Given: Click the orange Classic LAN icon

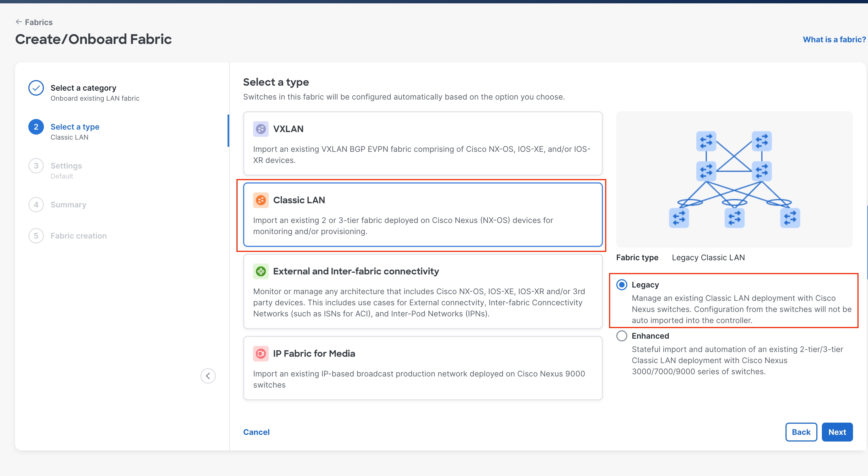Looking at the screenshot, I should [260, 200].
